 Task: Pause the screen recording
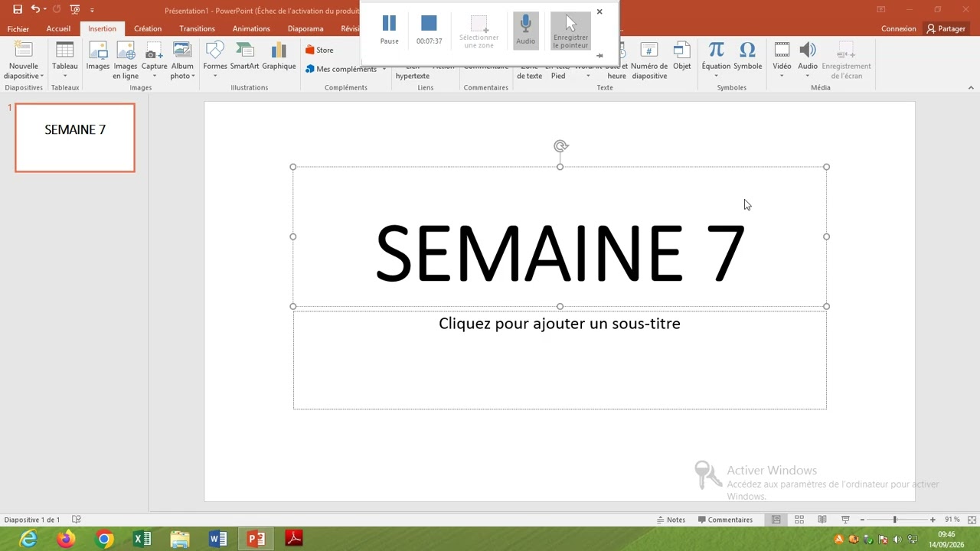[389, 29]
